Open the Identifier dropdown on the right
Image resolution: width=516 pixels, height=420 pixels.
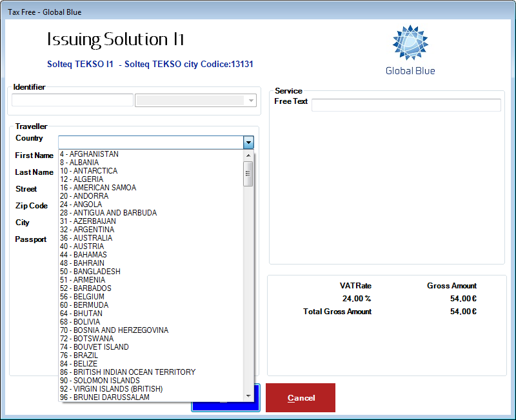[x=250, y=100]
